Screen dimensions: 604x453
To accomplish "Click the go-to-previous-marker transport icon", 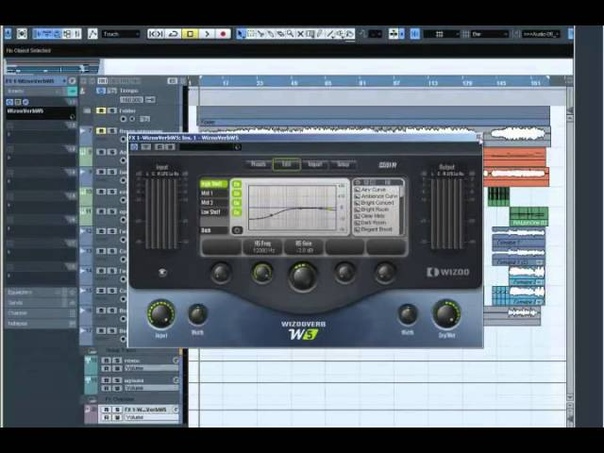I will [156, 34].
